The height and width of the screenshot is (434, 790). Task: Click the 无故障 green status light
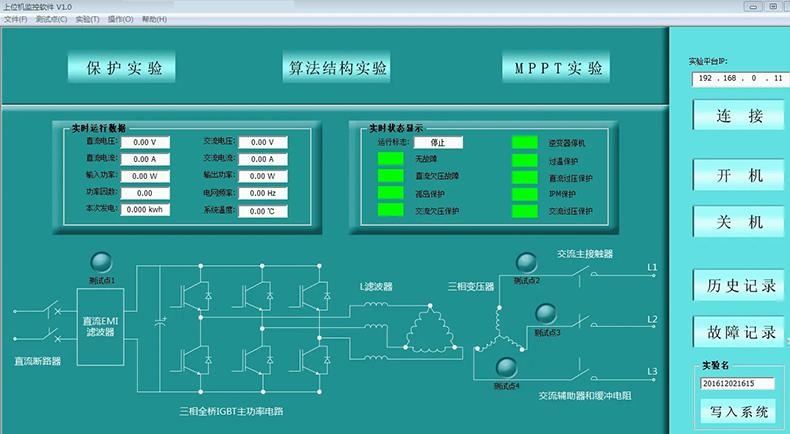pyautogui.click(x=389, y=160)
